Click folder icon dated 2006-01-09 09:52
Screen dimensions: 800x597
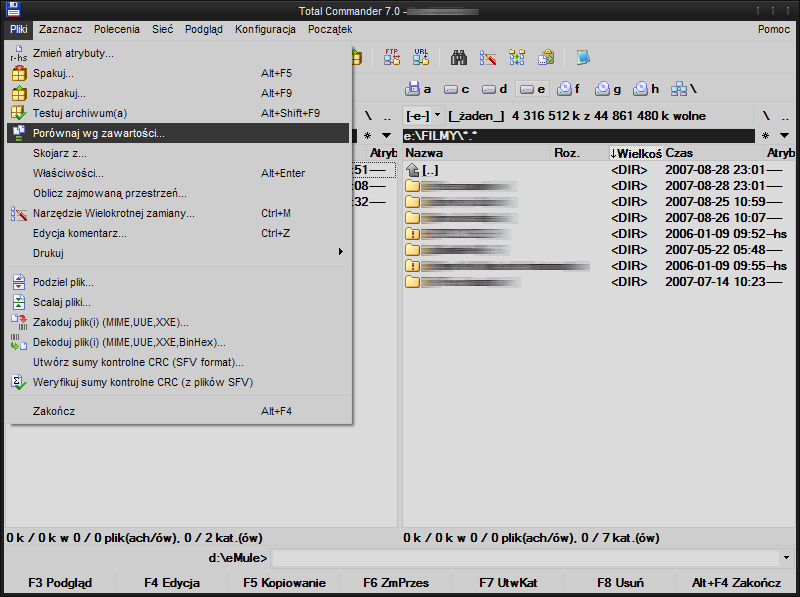pos(412,234)
